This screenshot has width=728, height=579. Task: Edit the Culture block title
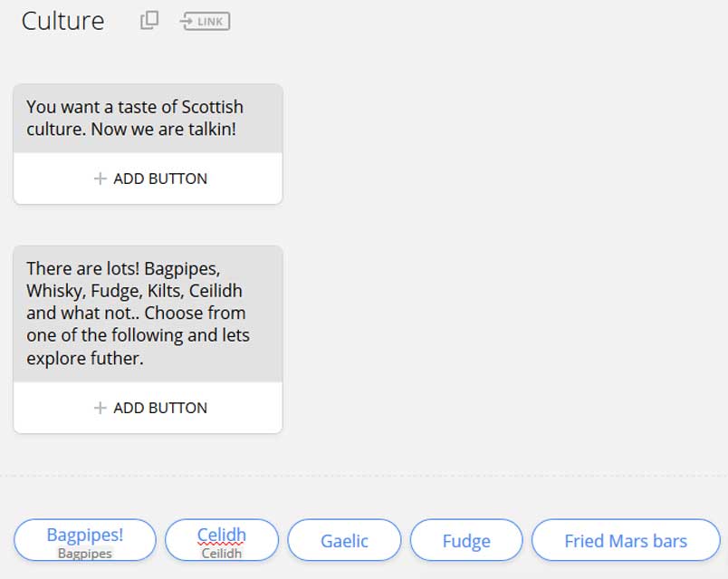[x=62, y=21]
